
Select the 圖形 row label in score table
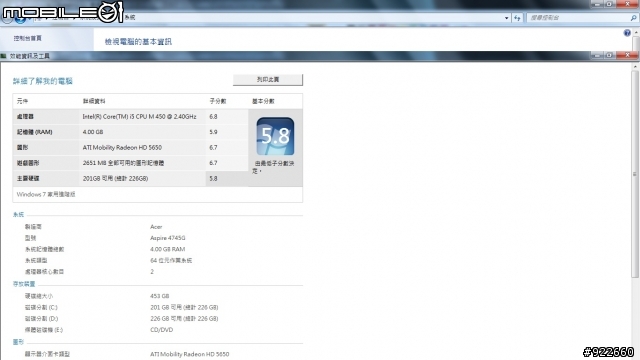point(22,148)
